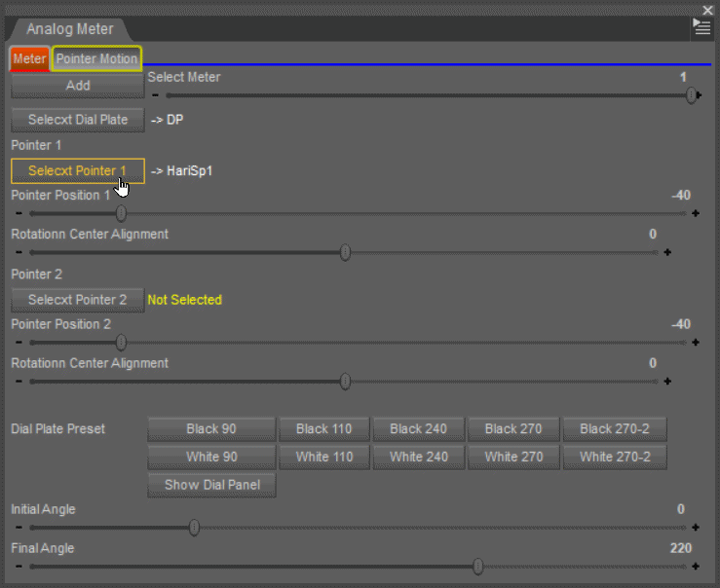Click the Selecxt Pointer 2 button
This screenshot has width=720, height=588.
[78, 300]
